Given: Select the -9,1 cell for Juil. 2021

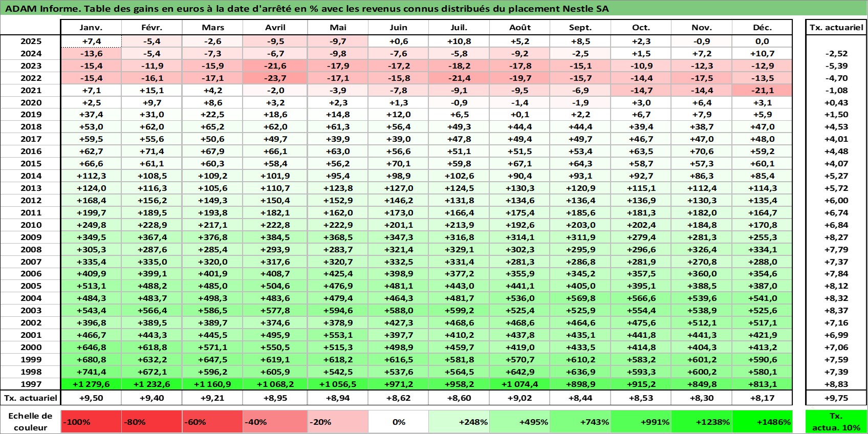Looking at the screenshot, I should 459,90.
